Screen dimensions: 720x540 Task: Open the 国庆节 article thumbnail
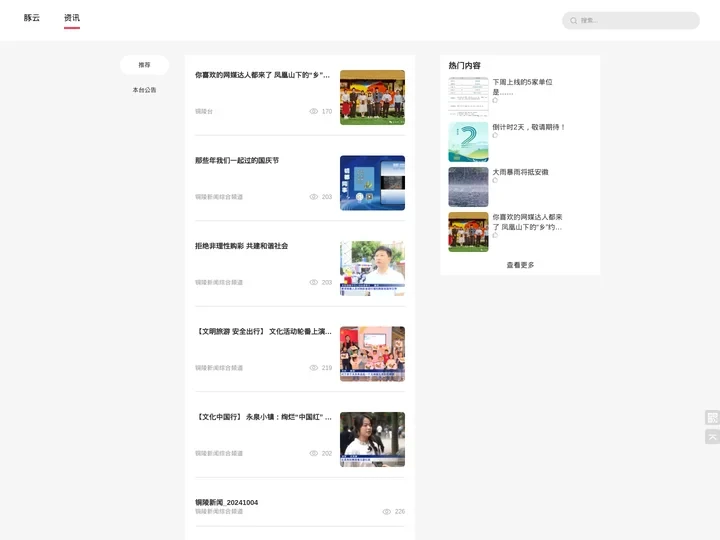[372, 183]
